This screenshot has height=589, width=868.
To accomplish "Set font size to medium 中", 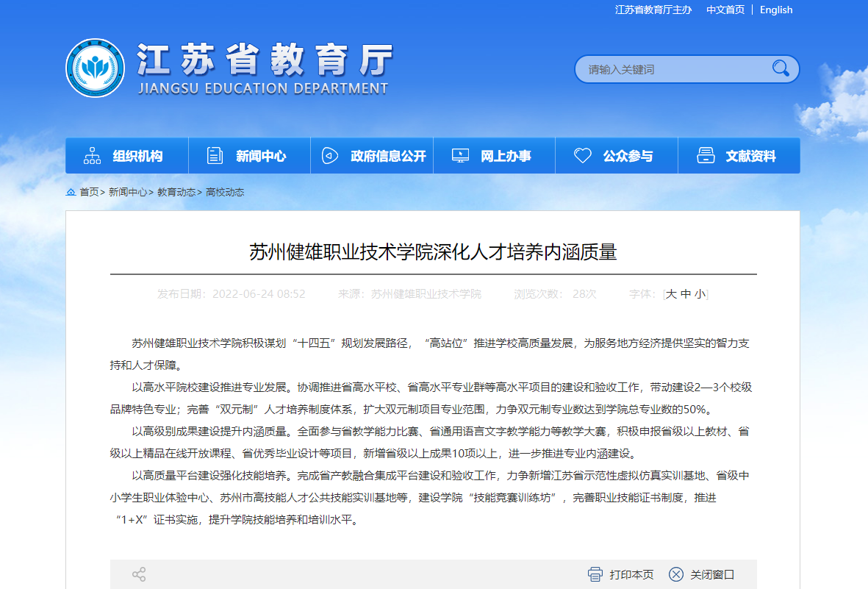I will coord(686,294).
